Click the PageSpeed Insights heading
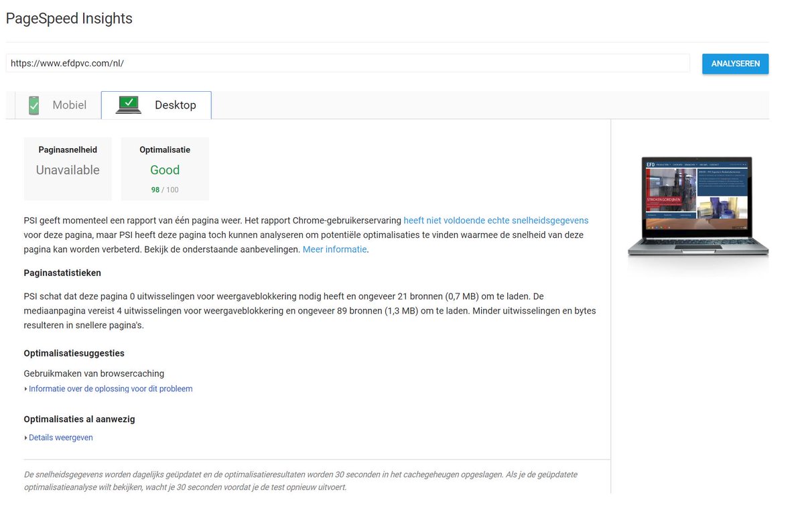 tap(69, 18)
